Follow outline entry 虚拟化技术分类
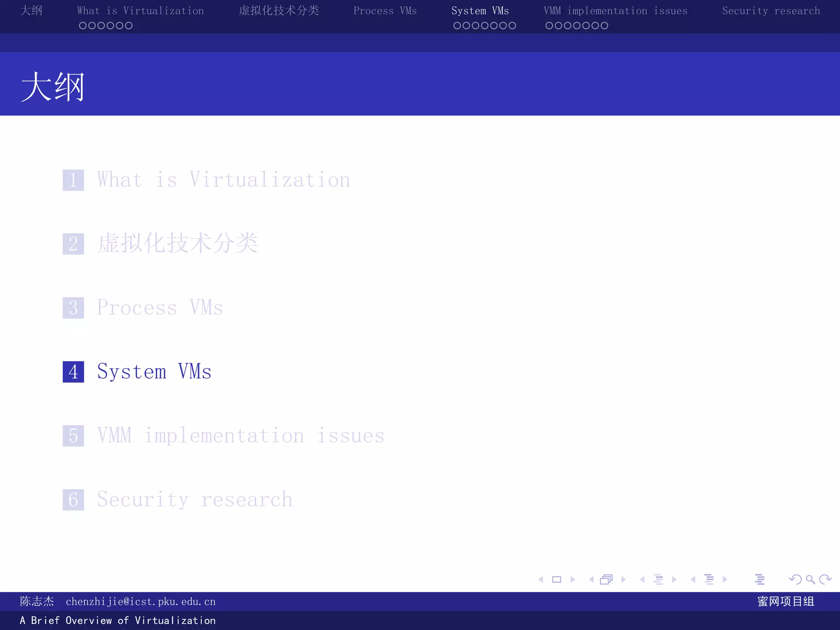Viewport: 840px width, 630px height. pyautogui.click(x=178, y=243)
